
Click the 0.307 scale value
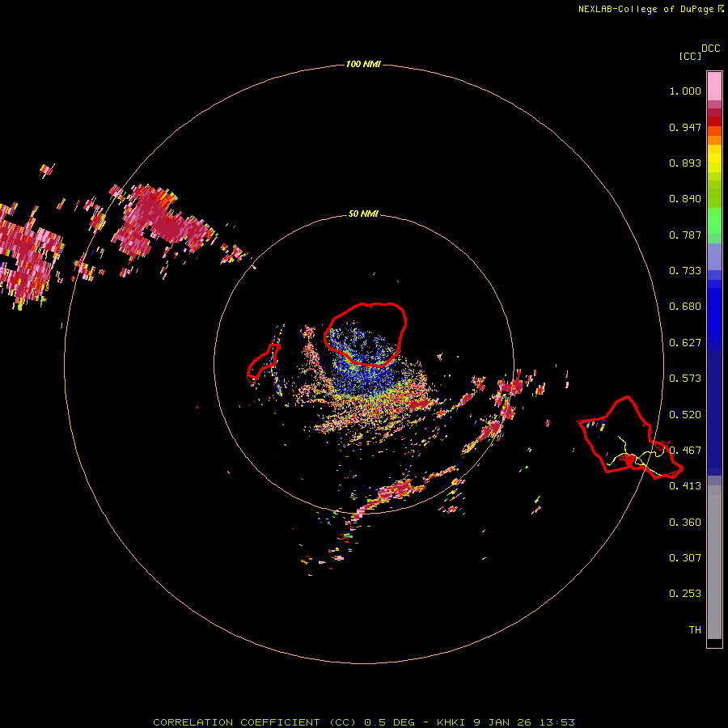(x=685, y=558)
